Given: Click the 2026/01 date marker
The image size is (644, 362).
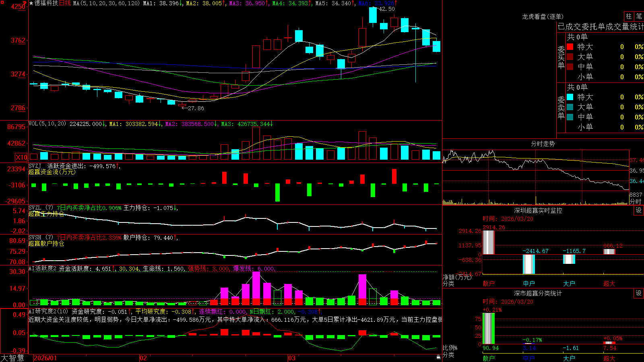Looking at the screenshot, I should 45,358.
